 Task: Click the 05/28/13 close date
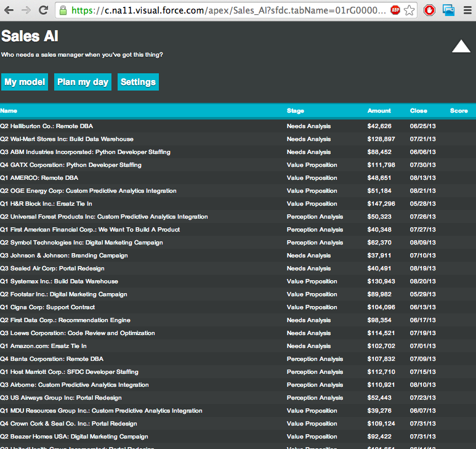[422, 204]
